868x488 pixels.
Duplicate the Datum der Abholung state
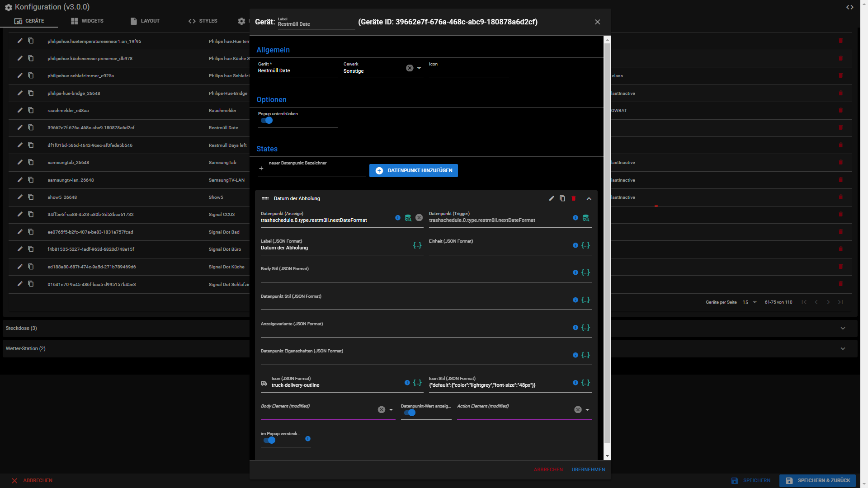click(x=562, y=198)
